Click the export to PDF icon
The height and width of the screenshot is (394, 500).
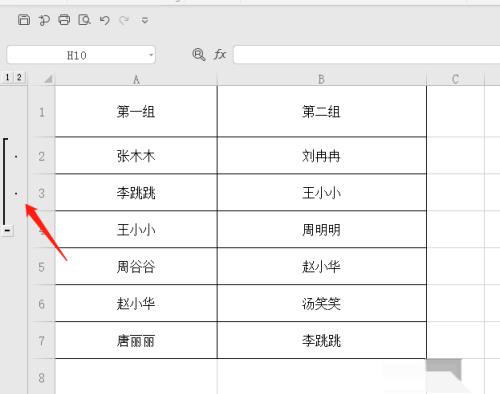click(x=44, y=20)
